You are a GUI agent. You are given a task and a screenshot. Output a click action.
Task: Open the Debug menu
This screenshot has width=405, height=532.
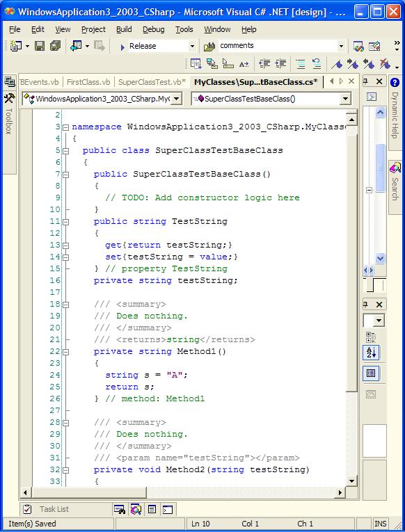click(x=154, y=29)
